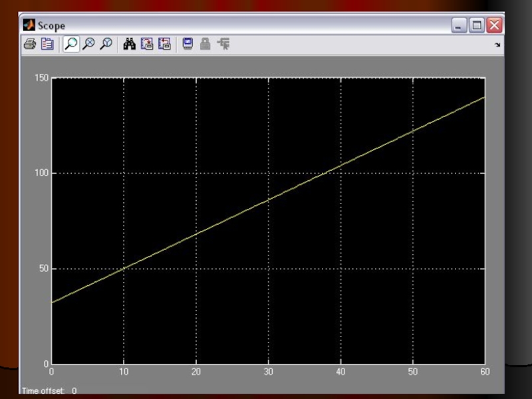
Task: Click the Lock axes selection padlock icon
Action: pyautogui.click(x=205, y=44)
